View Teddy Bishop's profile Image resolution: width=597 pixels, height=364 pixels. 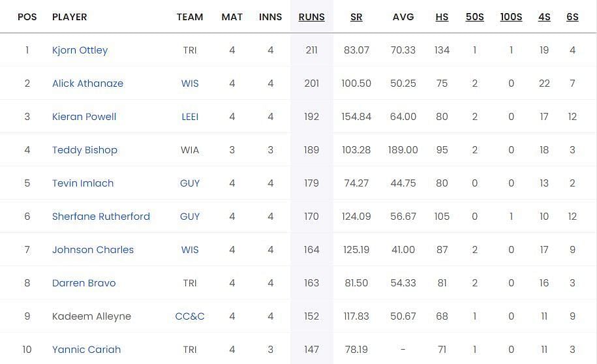pos(85,150)
